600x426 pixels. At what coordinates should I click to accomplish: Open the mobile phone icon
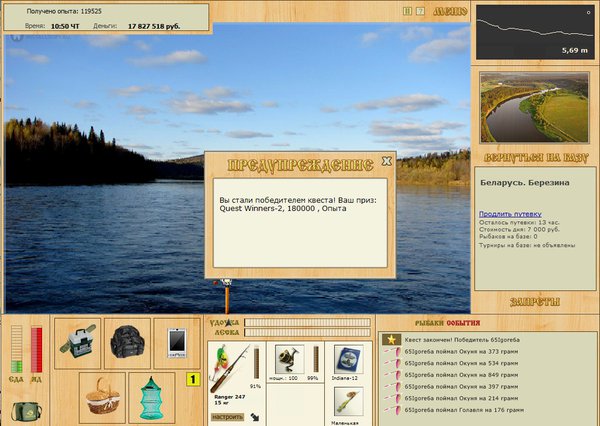tap(177, 343)
